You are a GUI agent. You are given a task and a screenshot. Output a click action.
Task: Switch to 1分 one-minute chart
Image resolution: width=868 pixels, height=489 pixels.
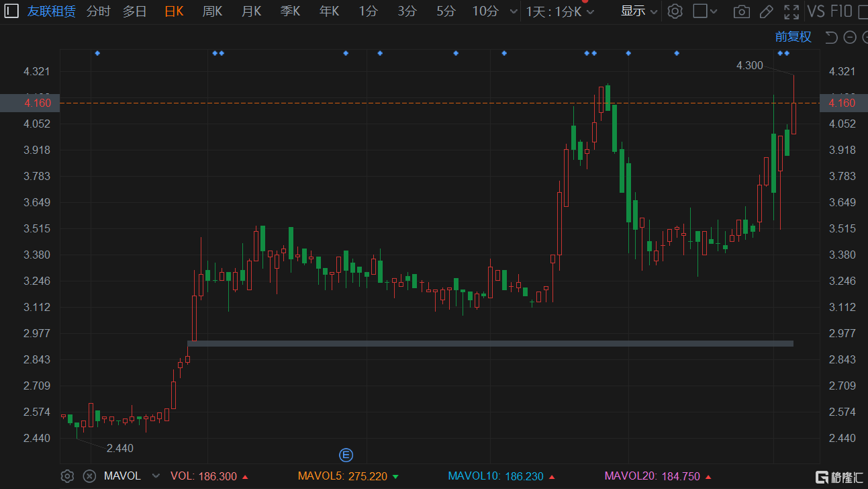coord(368,11)
